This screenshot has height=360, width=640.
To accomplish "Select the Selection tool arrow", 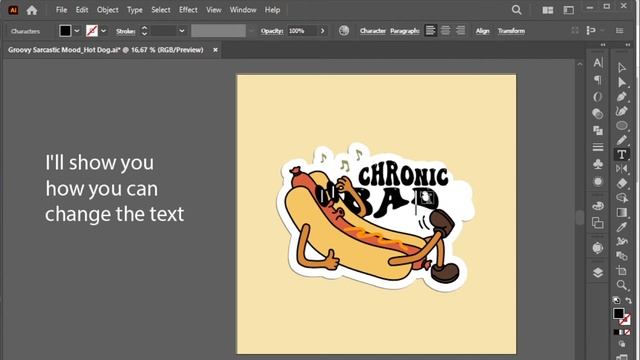I will [x=622, y=67].
